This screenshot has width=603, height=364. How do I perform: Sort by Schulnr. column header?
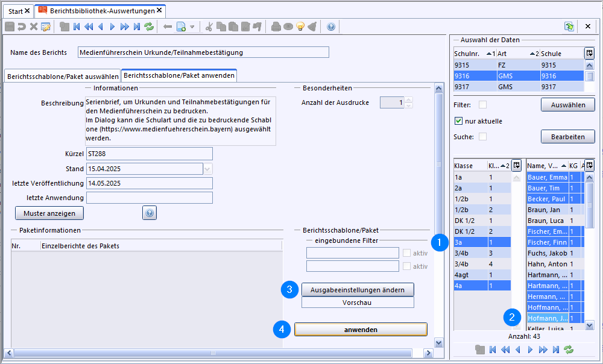point(475,54)
